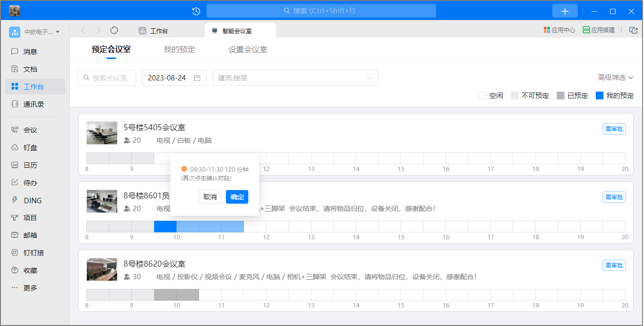Click the 5号楼5405会议室 room thumbnail
This screenshot has height=326, width=644.
pyautogui.click(x=102, y=133)
